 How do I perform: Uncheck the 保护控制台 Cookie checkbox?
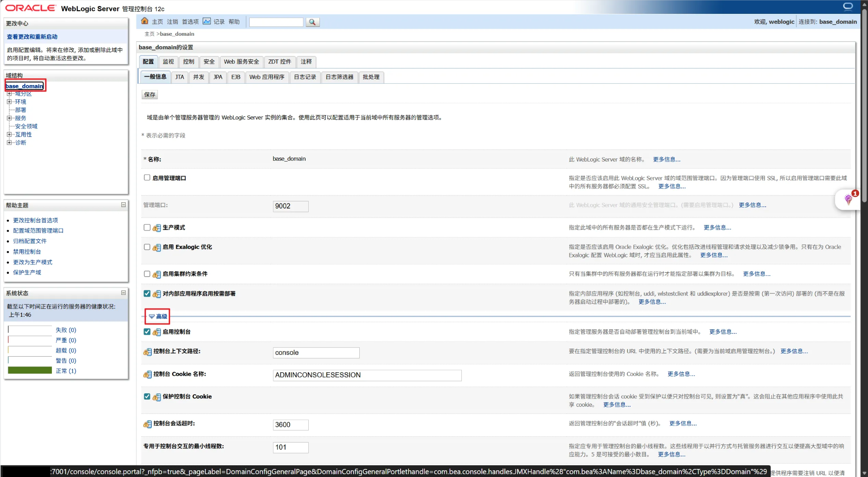tap(147, 396)
